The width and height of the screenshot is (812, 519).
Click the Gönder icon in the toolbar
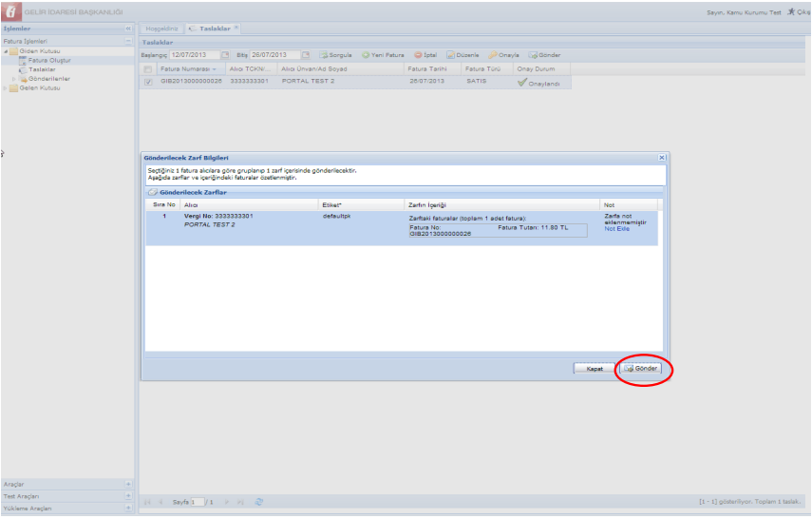pyautogui.click(x=534, y=55)
